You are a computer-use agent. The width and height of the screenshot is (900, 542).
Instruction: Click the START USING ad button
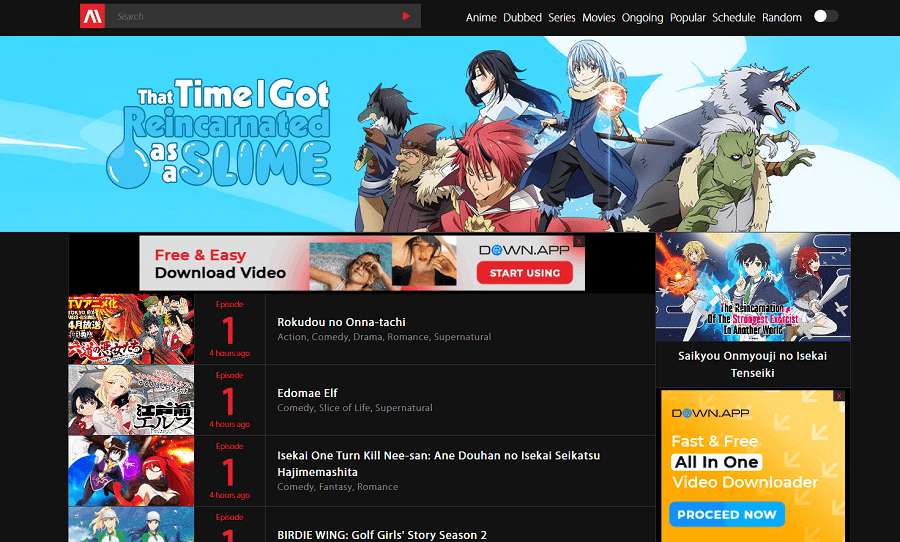(525, 273)
